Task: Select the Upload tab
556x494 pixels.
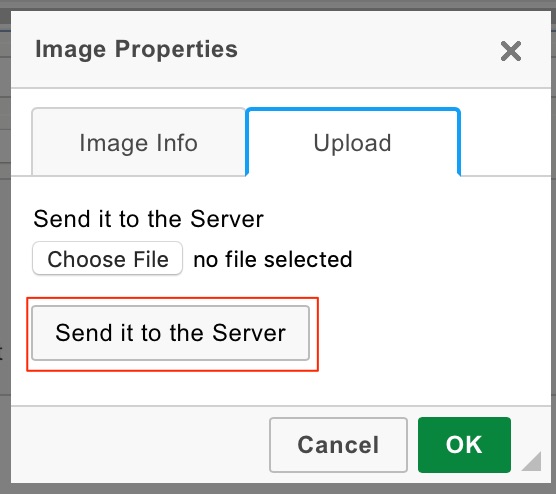Action: (x=353, y=142)
